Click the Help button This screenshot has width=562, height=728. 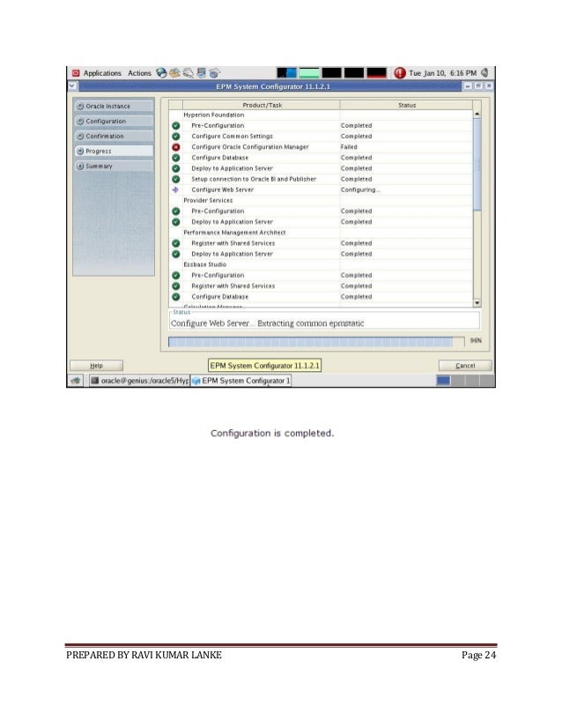coord(96,366)
